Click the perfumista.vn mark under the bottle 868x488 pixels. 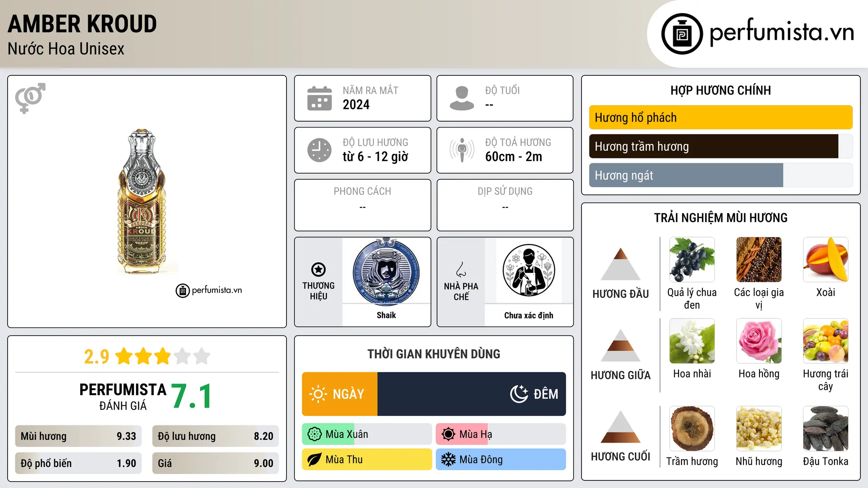tap(209, 290)
